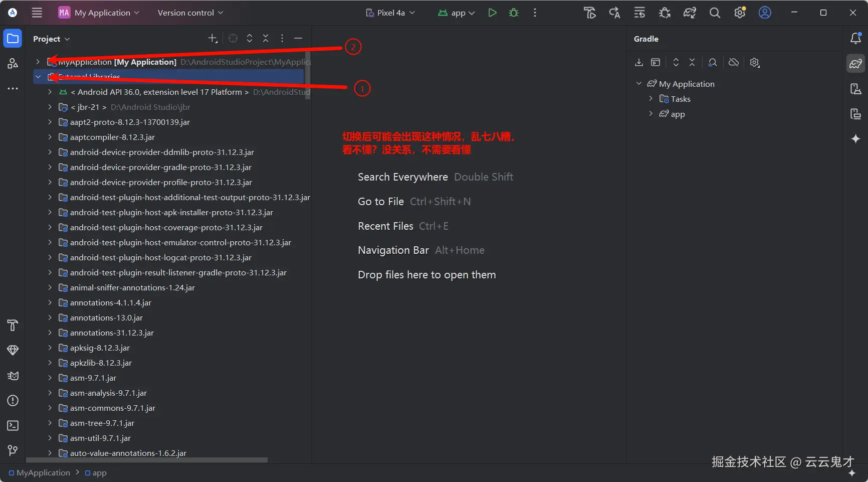
Task: Click the new file plus icon in Project panel
Action: pyautogui.click(x=212, y=38)
